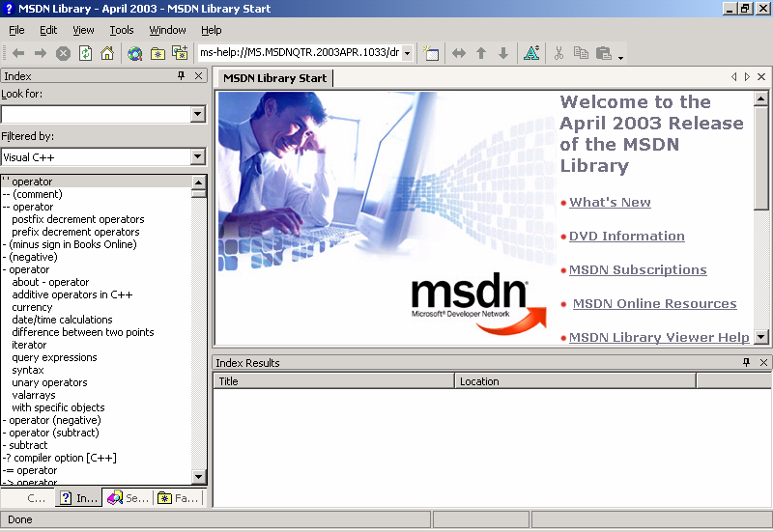Viewport: 773px width, 532px height.
Task: Click the New Window toolbar icon
Action: point(431,53)
